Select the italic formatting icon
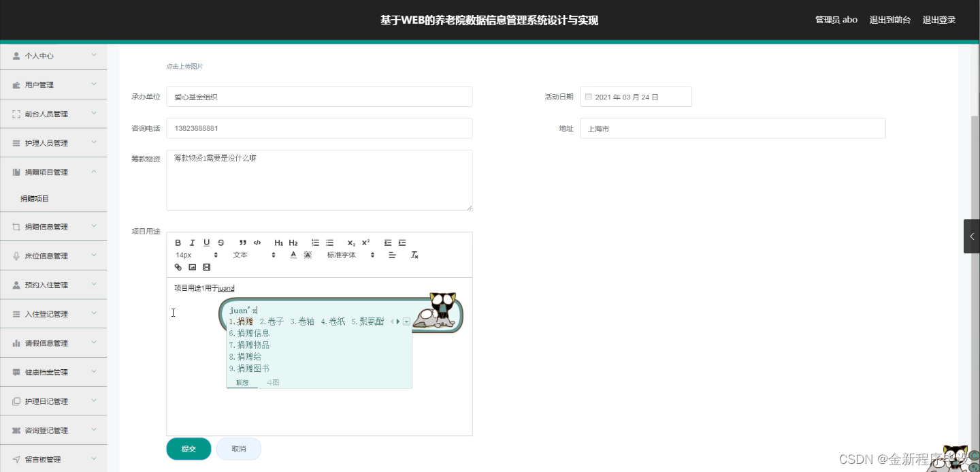980x472 pixels. point(192,242)
